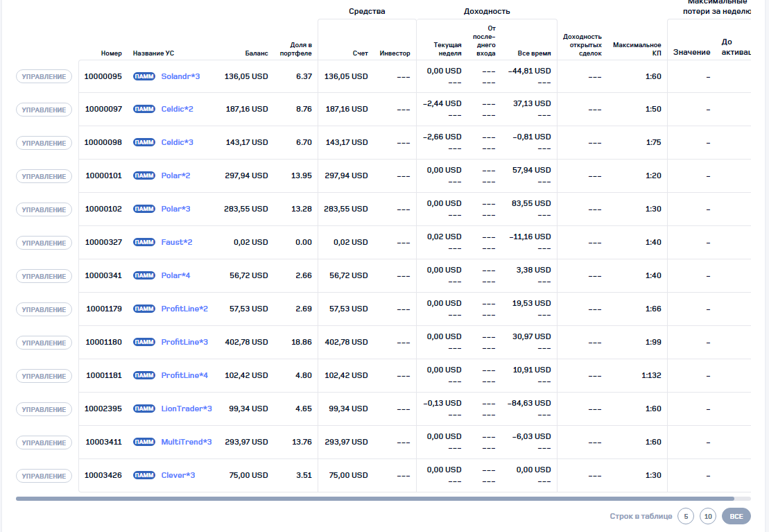Click the ПАММ badge beside Celdic*2
769x532 pixels.
coord(144,110)
